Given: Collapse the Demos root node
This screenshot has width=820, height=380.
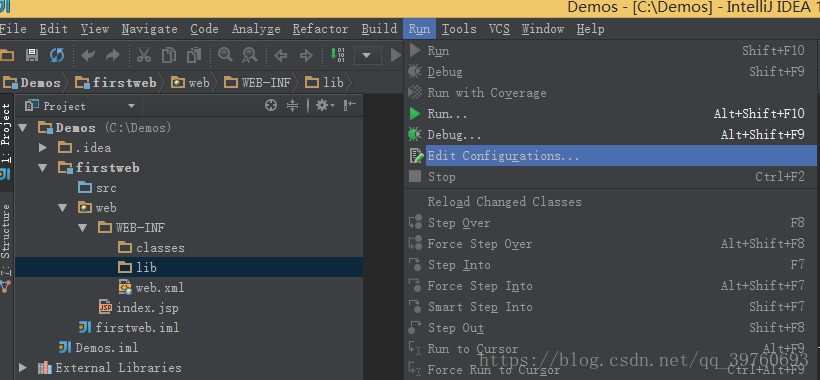Looking at the screenshot, I should point(22,128).
